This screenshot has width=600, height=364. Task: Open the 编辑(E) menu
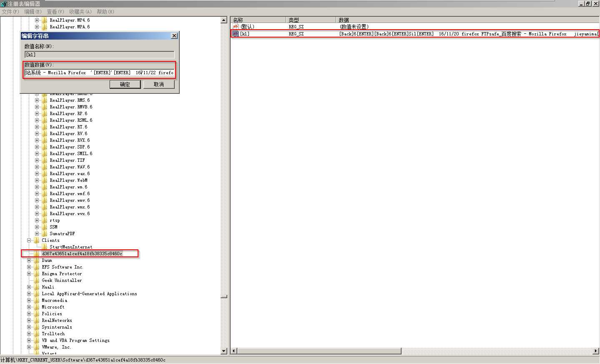click(x=33, y=12)
